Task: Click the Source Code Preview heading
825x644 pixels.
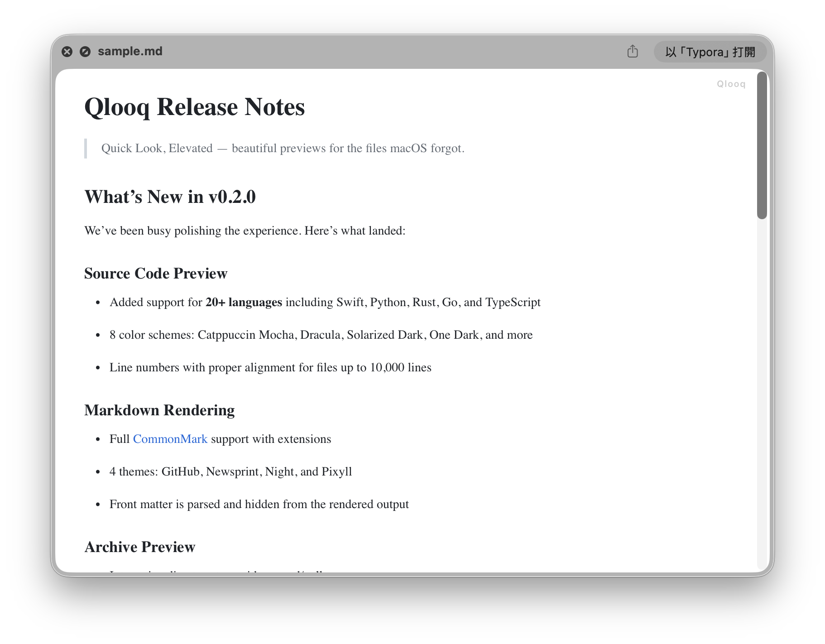Action: click(156, 274)
